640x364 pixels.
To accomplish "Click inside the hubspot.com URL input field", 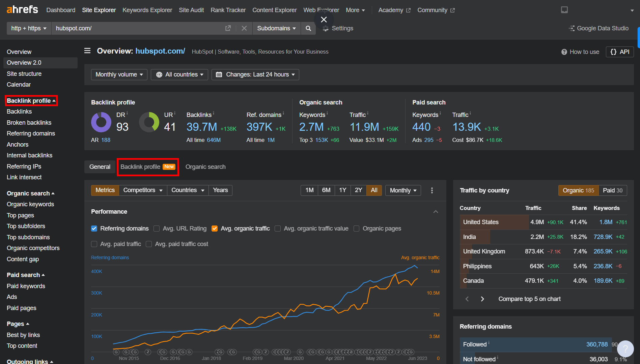I will click(x=135, y=28).
